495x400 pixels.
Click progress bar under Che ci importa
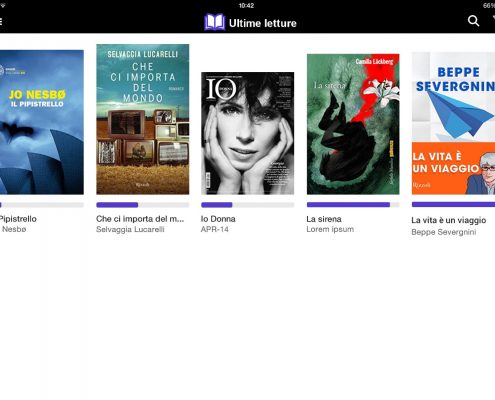click(x=143, y=205)
